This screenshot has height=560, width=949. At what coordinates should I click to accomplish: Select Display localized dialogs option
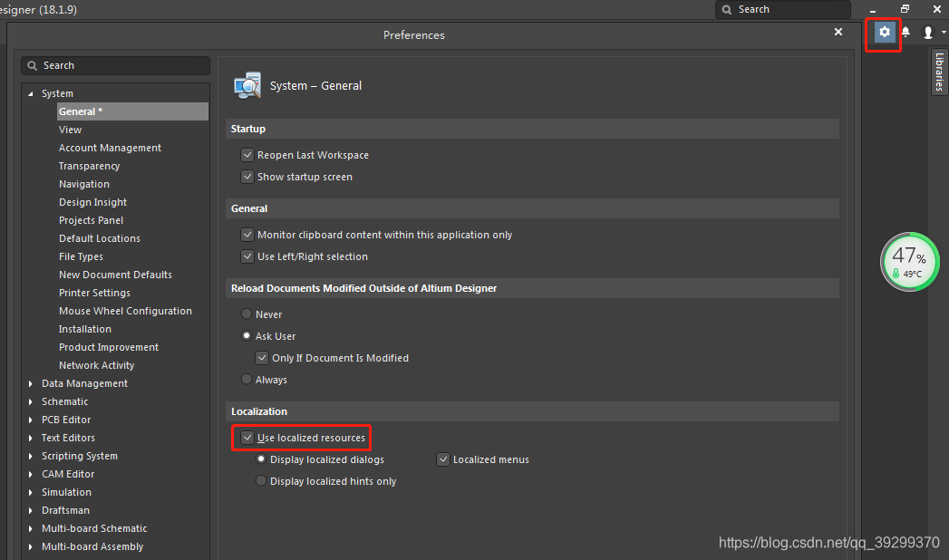(x=261, y=459)
